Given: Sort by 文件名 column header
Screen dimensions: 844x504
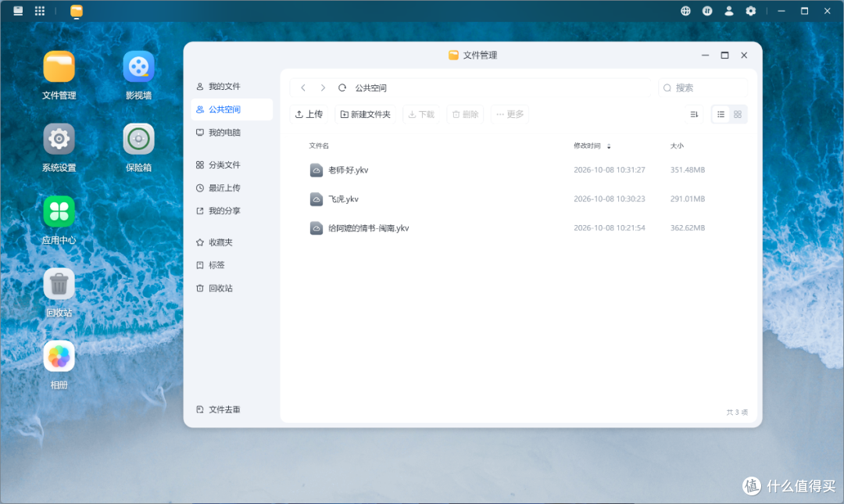Looking at the screenshot, I should 319,146.
